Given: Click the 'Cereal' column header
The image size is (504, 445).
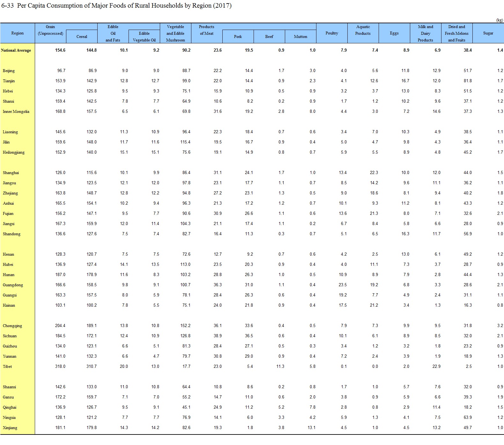Looking at the screenshot, I should pos(82,37).
